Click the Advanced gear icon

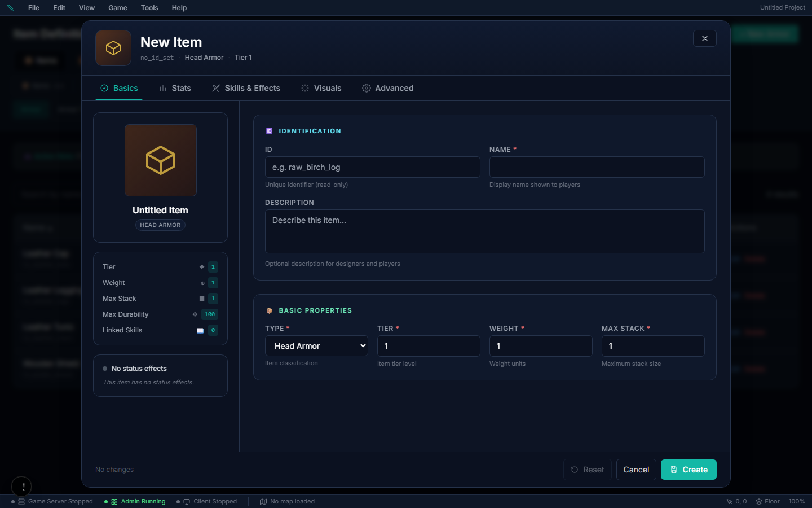pos(367,88)
